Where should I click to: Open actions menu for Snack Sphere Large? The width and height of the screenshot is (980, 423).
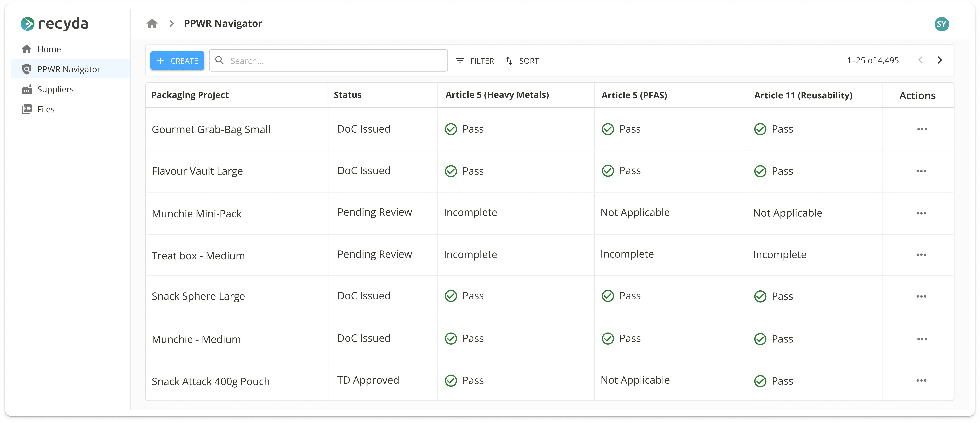click(x=922, y=296)
